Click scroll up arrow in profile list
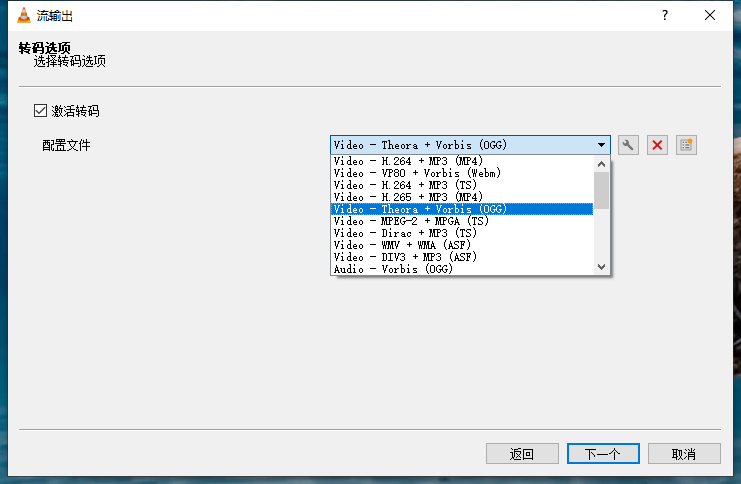741x484 pixels. (x=601, y=164)
